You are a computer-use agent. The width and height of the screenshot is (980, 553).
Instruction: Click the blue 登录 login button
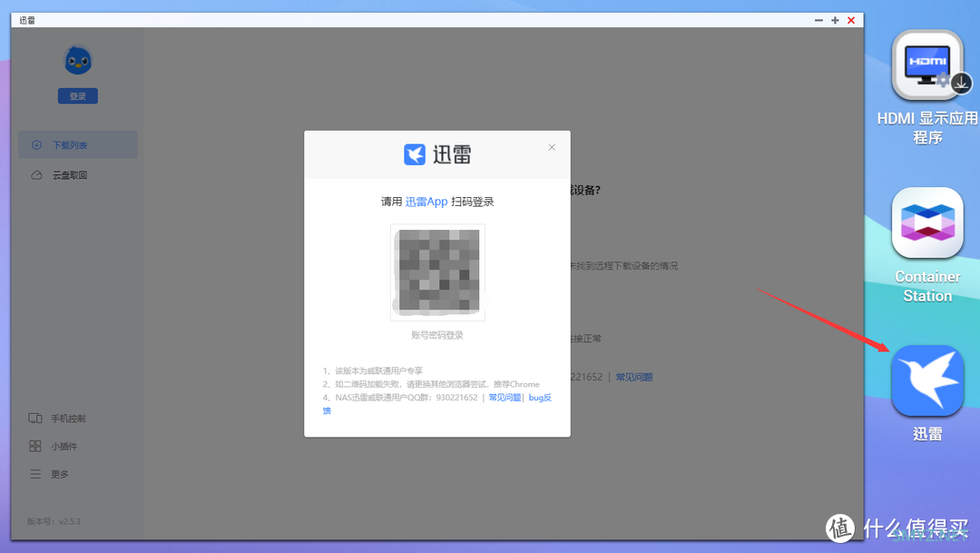(77, 95)
